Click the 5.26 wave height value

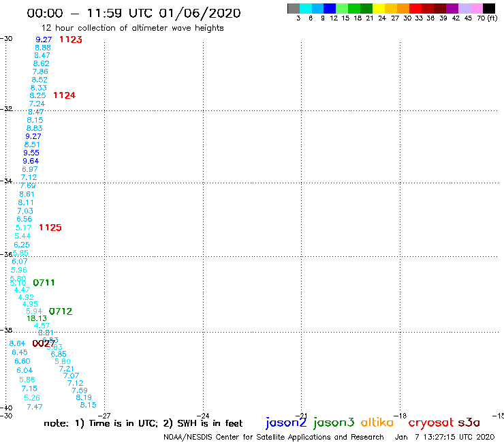coord(32,398)
